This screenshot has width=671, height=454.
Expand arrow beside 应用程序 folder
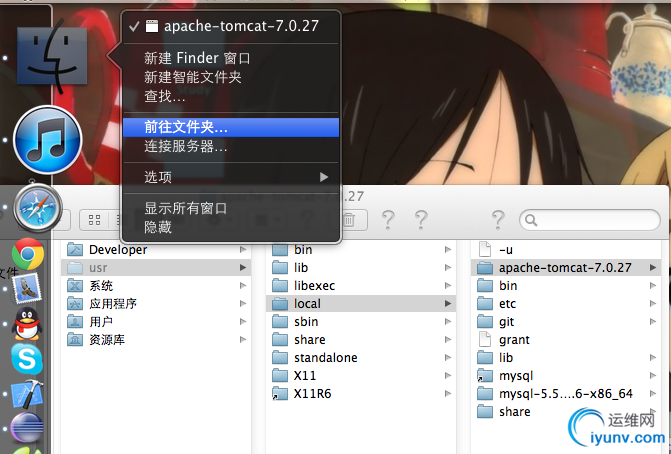(243, 303)
